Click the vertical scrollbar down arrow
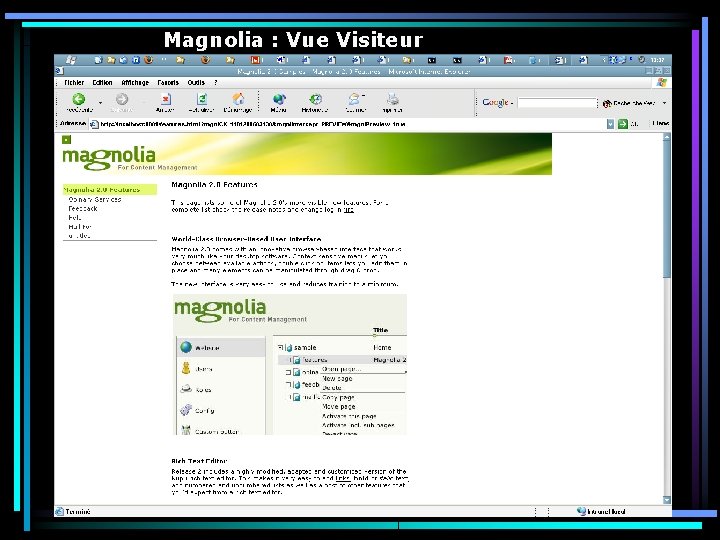Screen dimensions: 720x540 667,500
